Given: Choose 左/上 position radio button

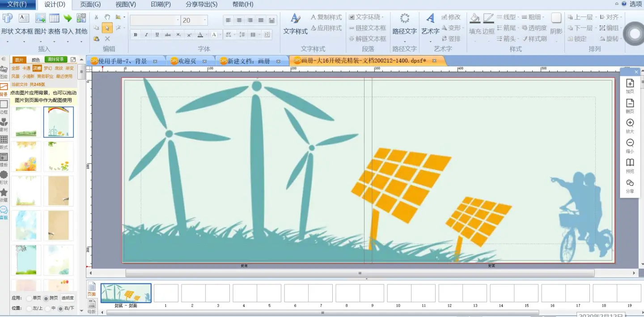Looking at the screenshot, I should click(x=29, y=309).
